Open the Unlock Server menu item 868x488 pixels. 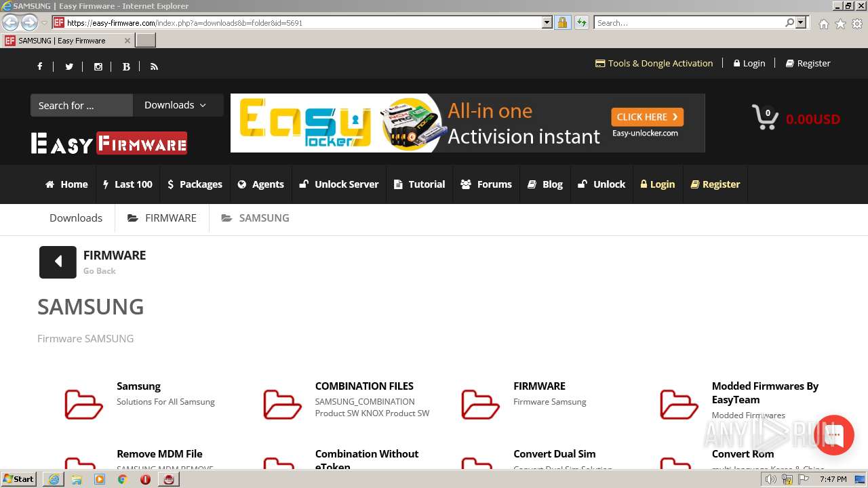339,184
